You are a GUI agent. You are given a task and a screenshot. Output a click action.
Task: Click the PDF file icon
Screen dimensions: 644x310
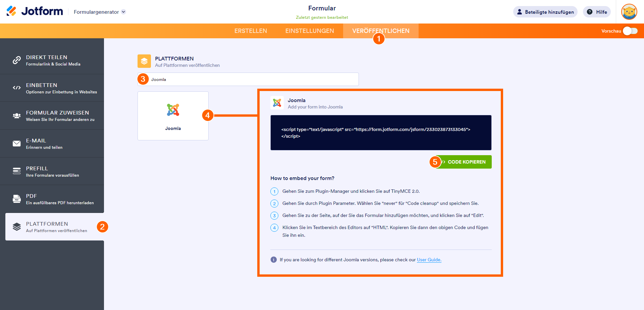17,199
